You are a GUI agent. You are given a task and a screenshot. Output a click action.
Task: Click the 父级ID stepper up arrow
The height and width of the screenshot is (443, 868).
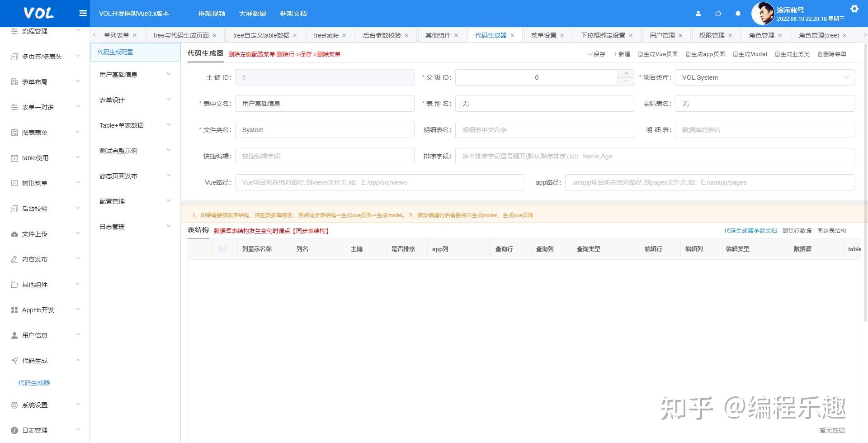626,73
